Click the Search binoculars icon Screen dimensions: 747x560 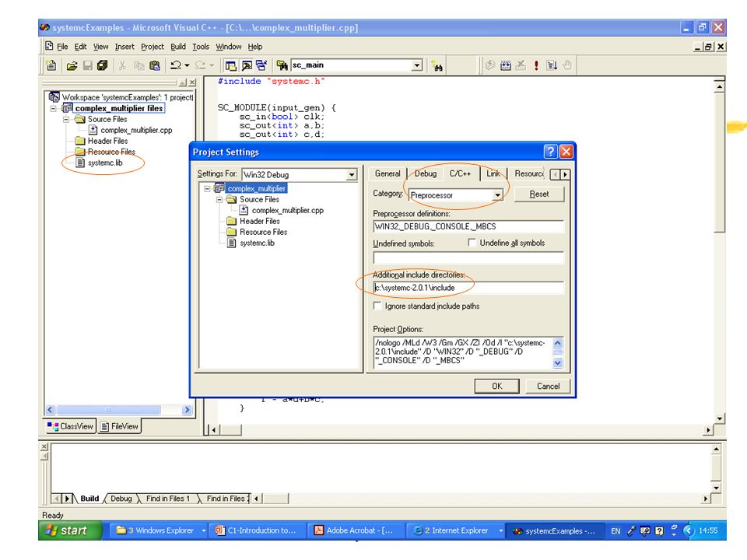(x=437, y=65)
